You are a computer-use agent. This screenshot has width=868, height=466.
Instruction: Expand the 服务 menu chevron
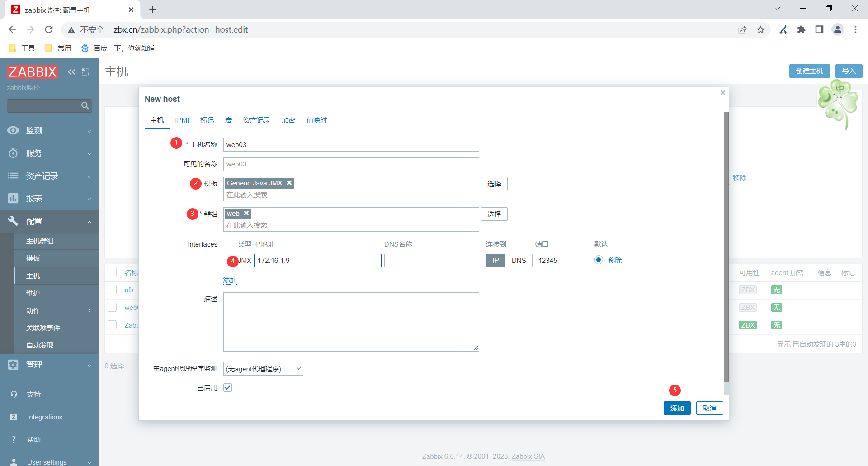[x=90, y=154]
